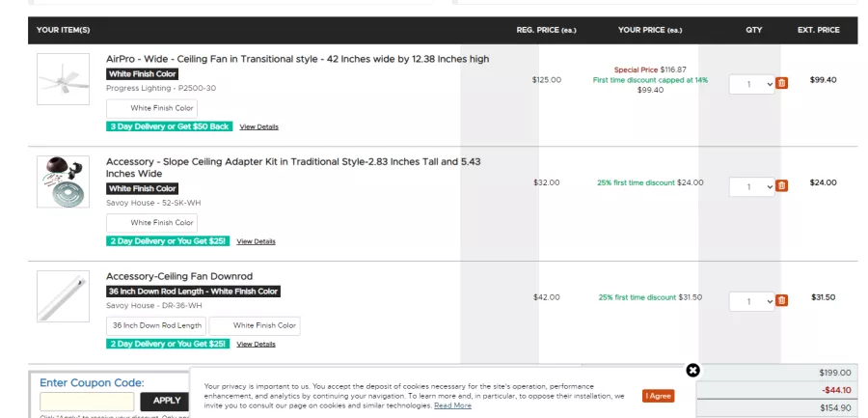Expand quantity selector for Ceiling Fan Downrod
868x418 pixels.
pos(751,301)
